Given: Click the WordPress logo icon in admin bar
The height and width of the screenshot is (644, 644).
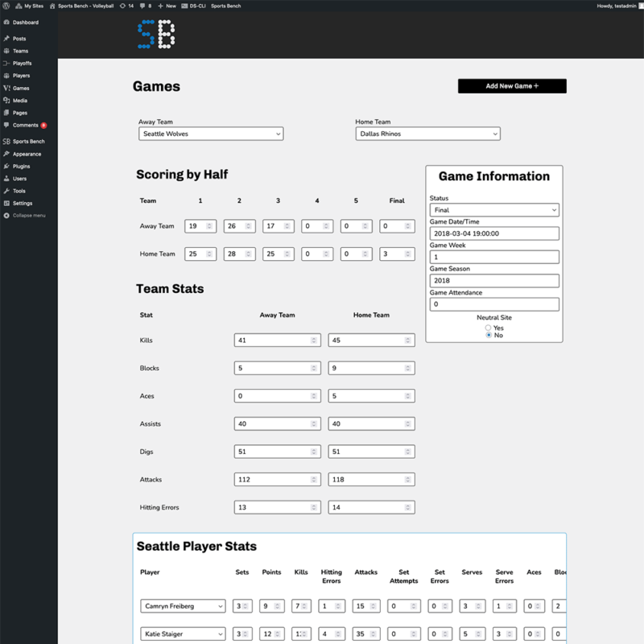Looking at the screenshot, I should point(6,6).
